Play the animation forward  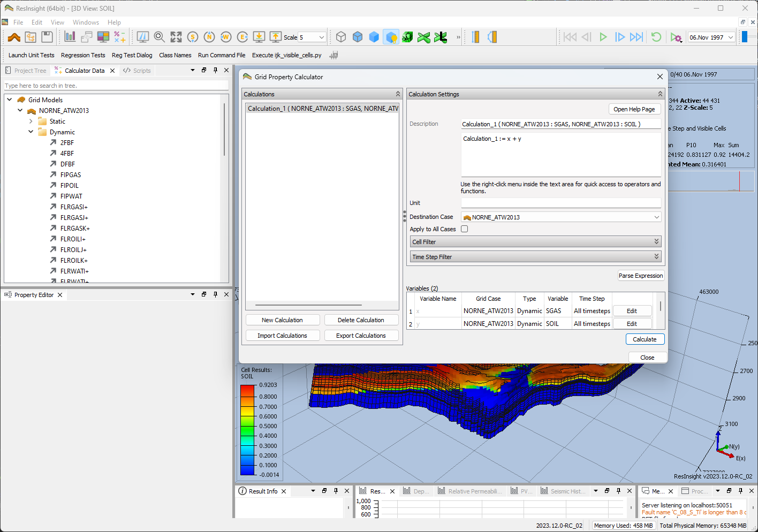(603, 37)
